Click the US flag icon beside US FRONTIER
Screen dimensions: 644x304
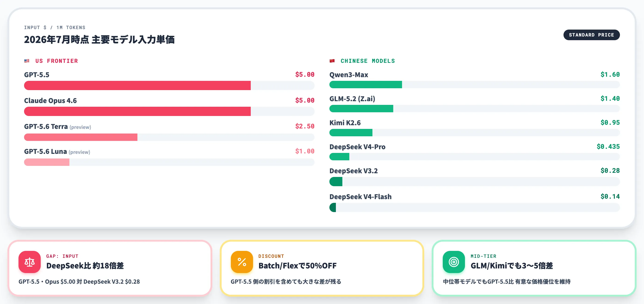click(27, 61)
